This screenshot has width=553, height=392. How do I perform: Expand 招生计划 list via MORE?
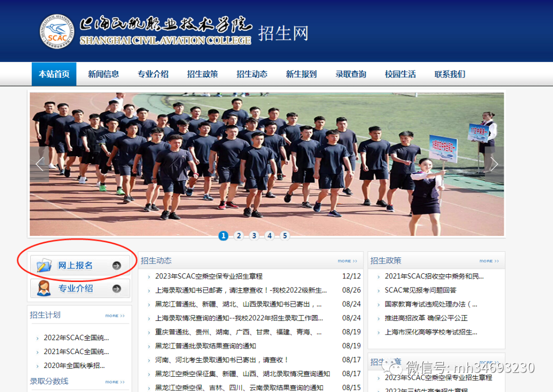pyautogui.click(x=114, y=316)
